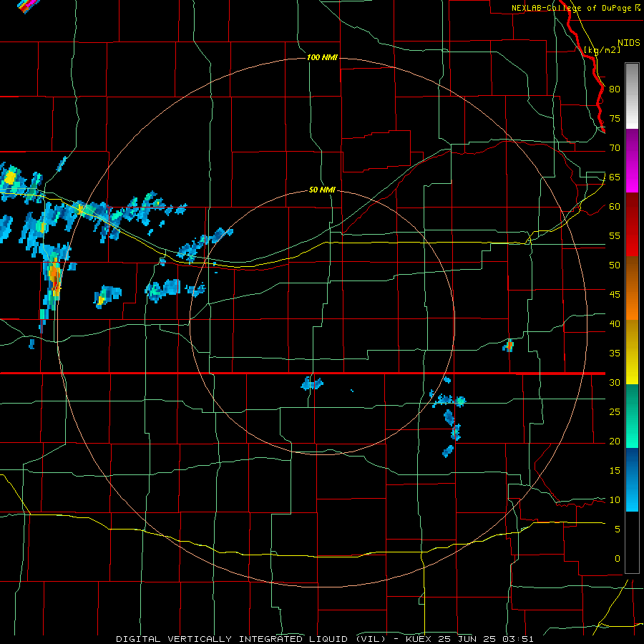Click the 75 value on the VIL scale

615,118
